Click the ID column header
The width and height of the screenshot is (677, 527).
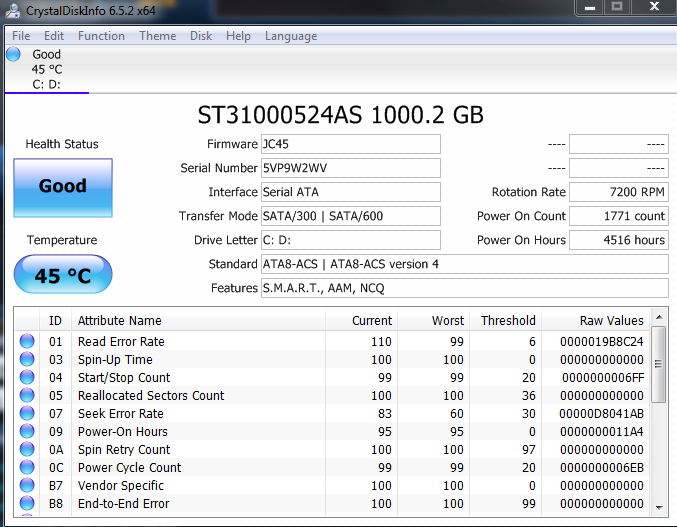pyautogui.click(x=55, y=321)
